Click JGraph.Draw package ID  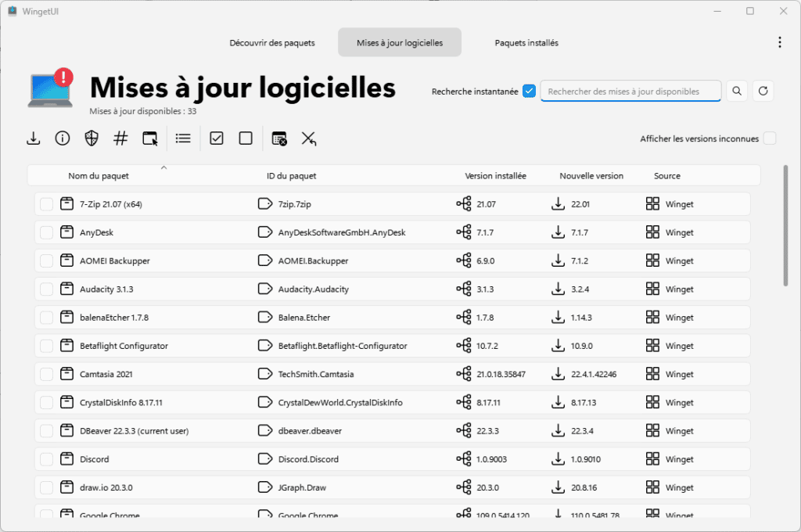(302, 487)
